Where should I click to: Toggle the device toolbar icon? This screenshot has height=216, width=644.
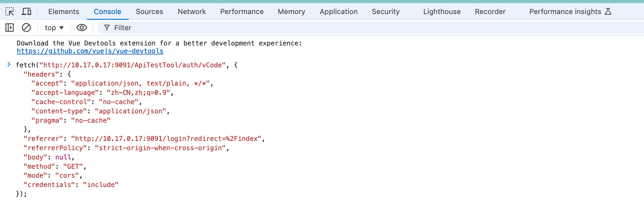pyautogui.click(x=27, y=12)
